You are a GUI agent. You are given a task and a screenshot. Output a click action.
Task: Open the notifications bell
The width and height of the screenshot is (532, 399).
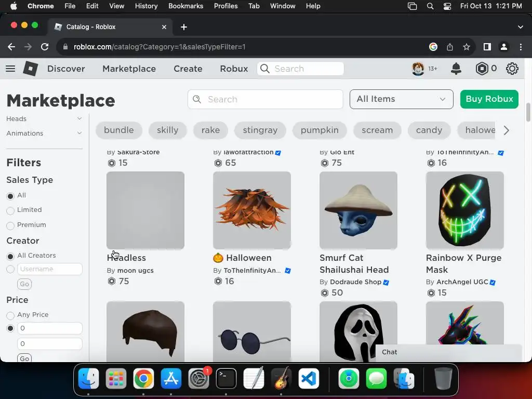tap(456, 69)
